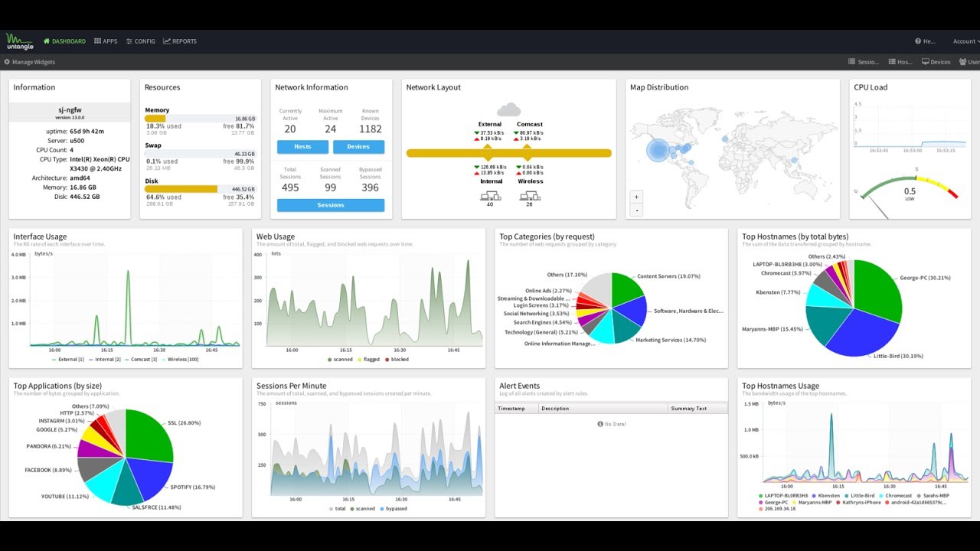Click the Memory usage bar

coord(200,119)
